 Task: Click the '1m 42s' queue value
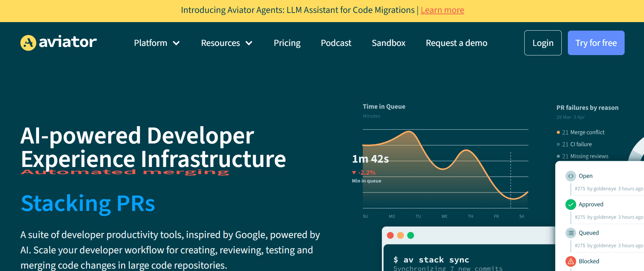pos(370,159)
